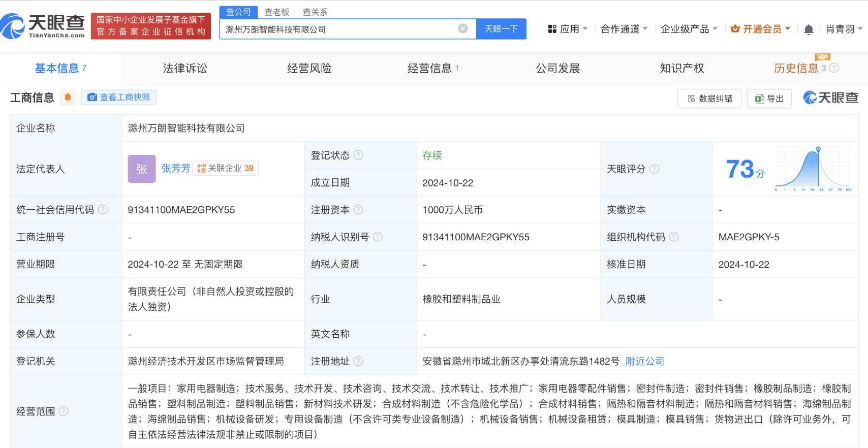The height and width of the screenshot is (448, 868).
Task: Click the help icon beside 经营范围
Action: [x=64, y=411]
